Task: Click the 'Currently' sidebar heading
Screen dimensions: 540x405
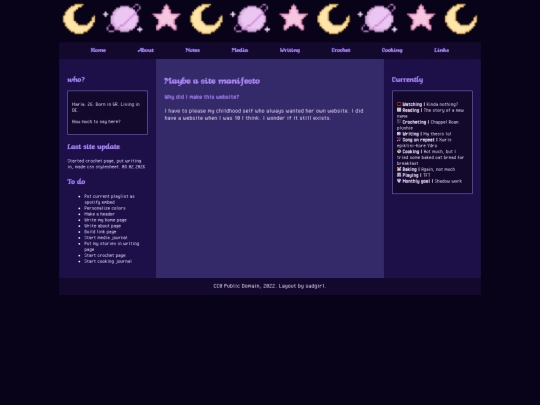Action: (x=407, y=80)
